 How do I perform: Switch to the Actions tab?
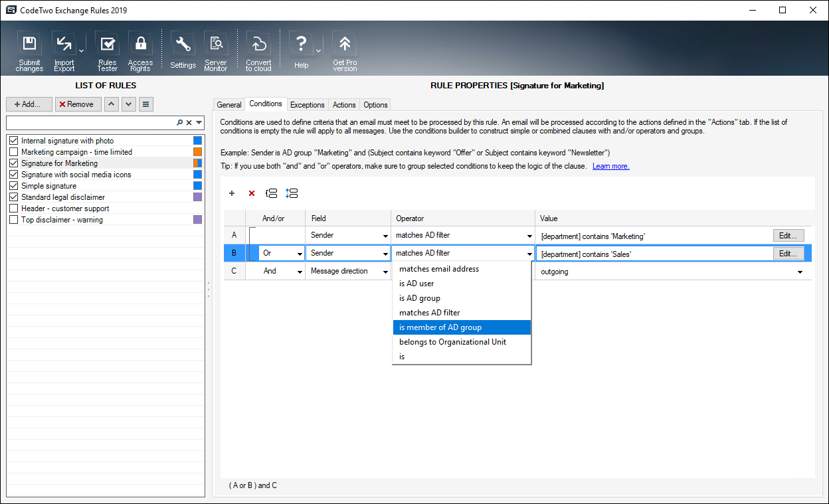click(344, 105)
